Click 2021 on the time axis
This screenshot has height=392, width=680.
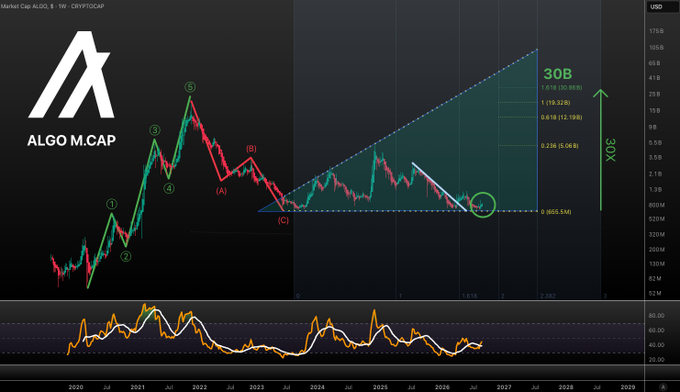point(138,387)
